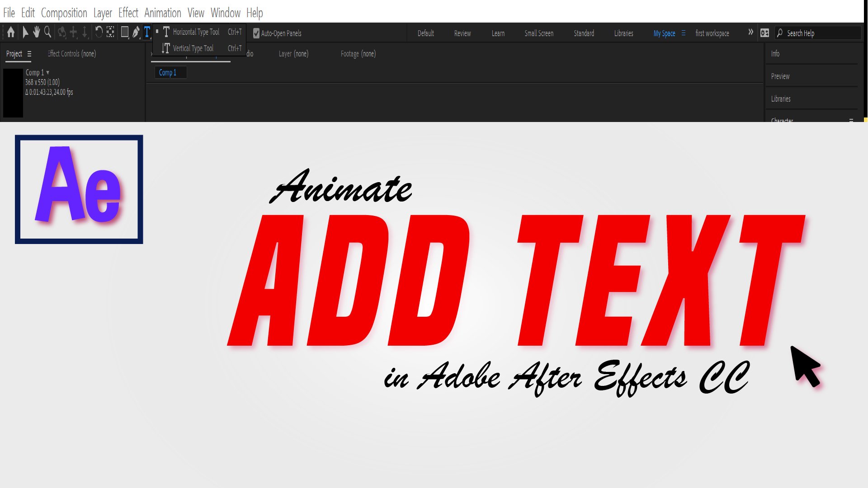The height and width of the screenshot is (488, 868).
Task: Select the first workspace layout
Action: pos(712,33)
